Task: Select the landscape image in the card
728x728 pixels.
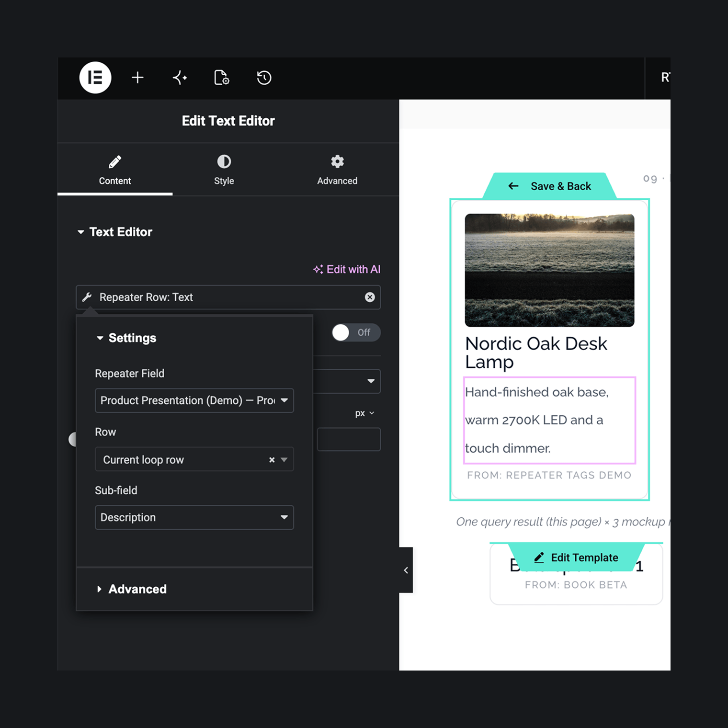Action: [x=550, y=270]
